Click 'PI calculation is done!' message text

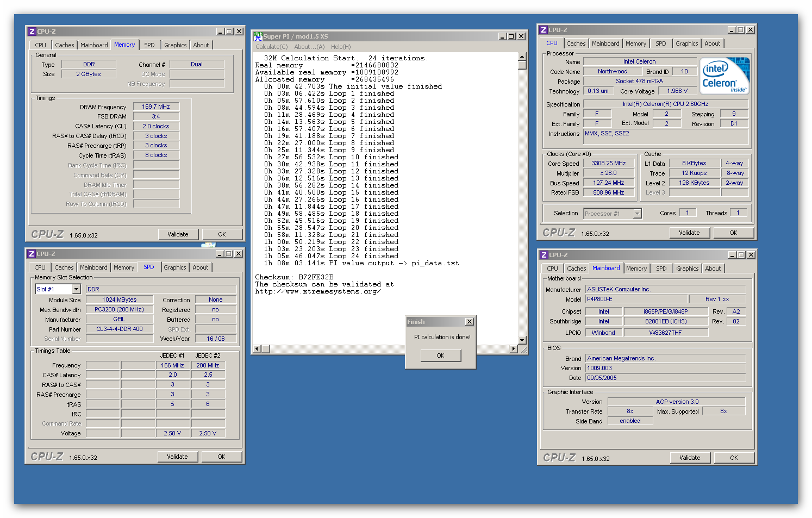(442, 337)
